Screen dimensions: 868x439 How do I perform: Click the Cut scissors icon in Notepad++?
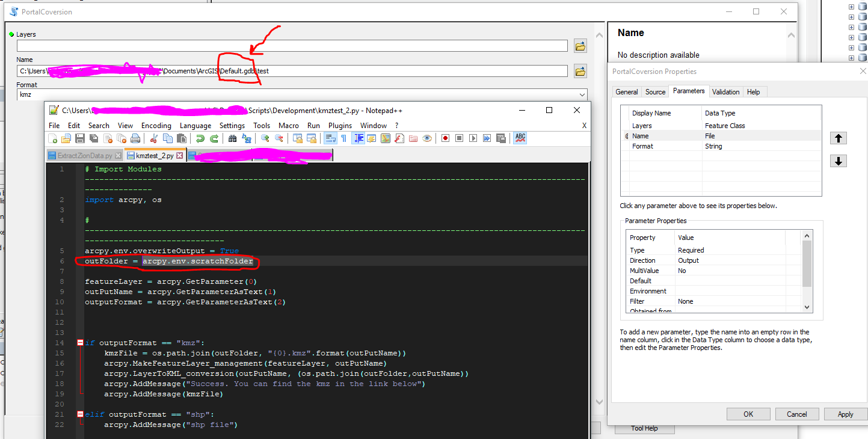tap(153, 138)
